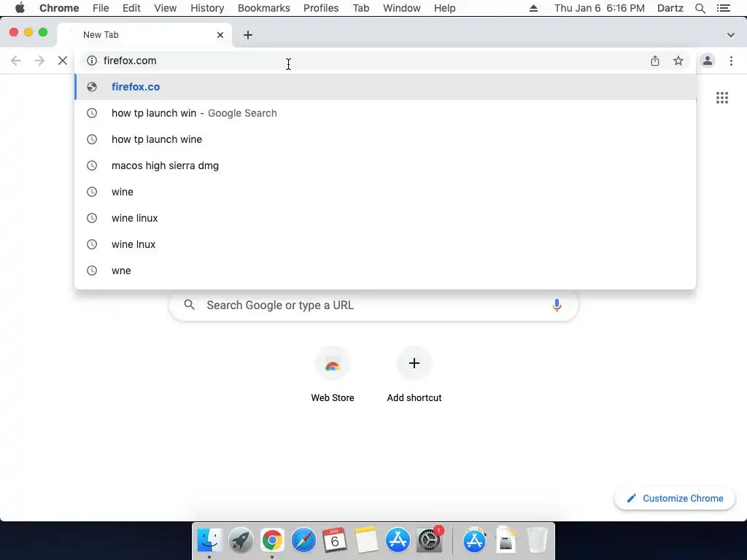Screen dimensions: 747x560
Task: Open System Preferences from the Dock
Action: pos(429,540)
